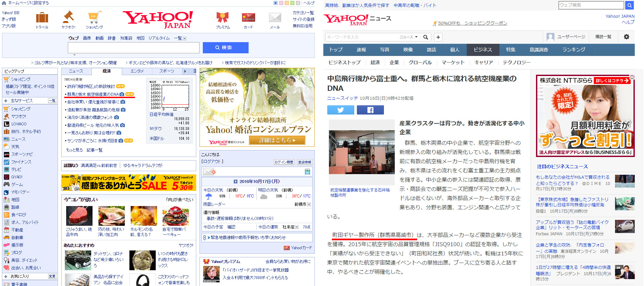Open スポーツナビ icon in sidebar
The image size is (644, 286).
7,154
